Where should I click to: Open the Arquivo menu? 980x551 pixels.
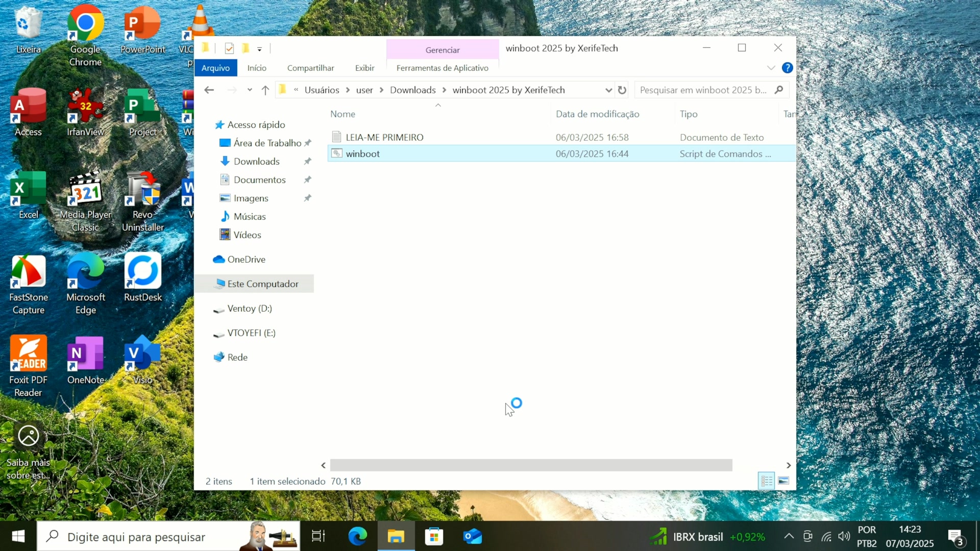[x=215, y=68]
